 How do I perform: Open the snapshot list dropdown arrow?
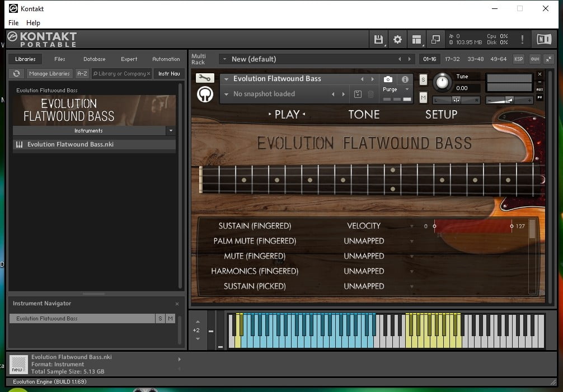coord(226,94)
